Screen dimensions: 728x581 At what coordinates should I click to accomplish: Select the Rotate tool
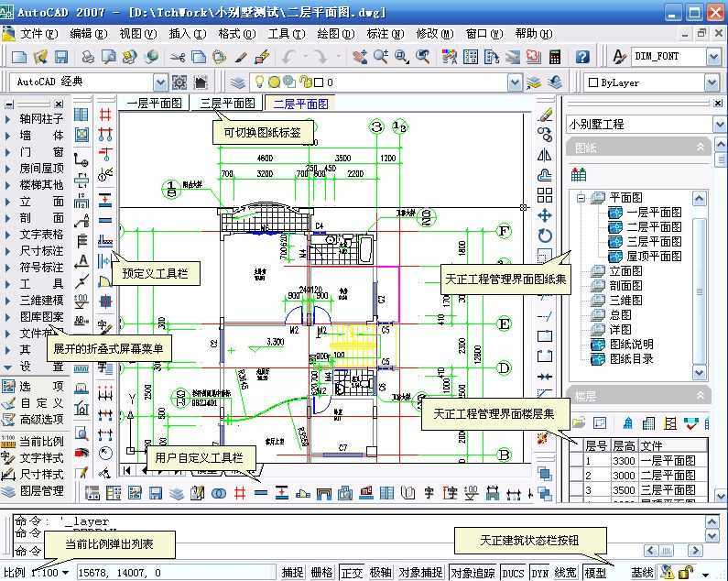545,236
